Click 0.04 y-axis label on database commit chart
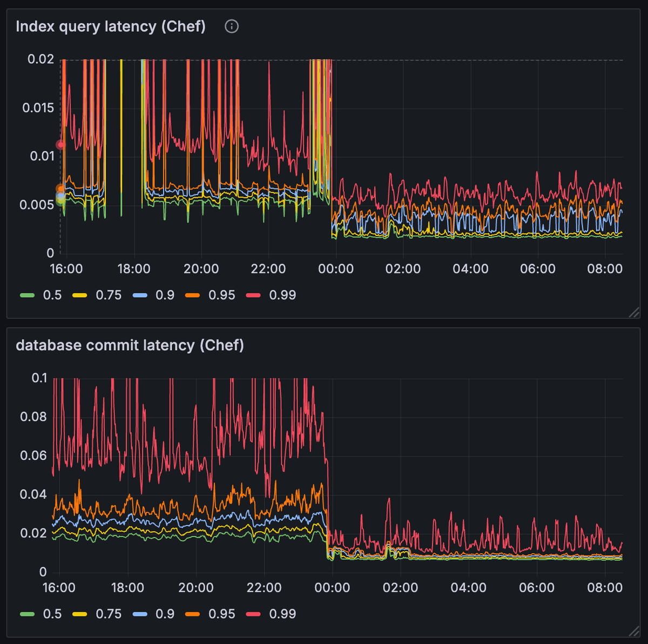 pos(33,494)
